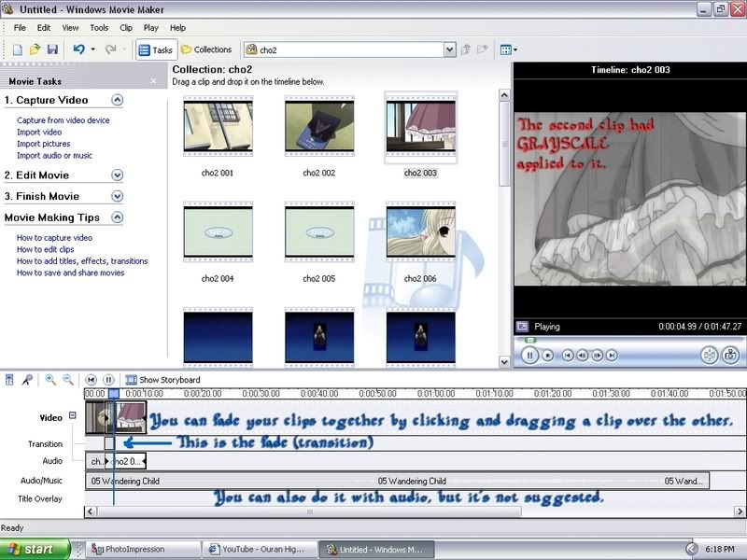Click the Import audio or music link
The image size is (747, 560).
coord(54,156)
